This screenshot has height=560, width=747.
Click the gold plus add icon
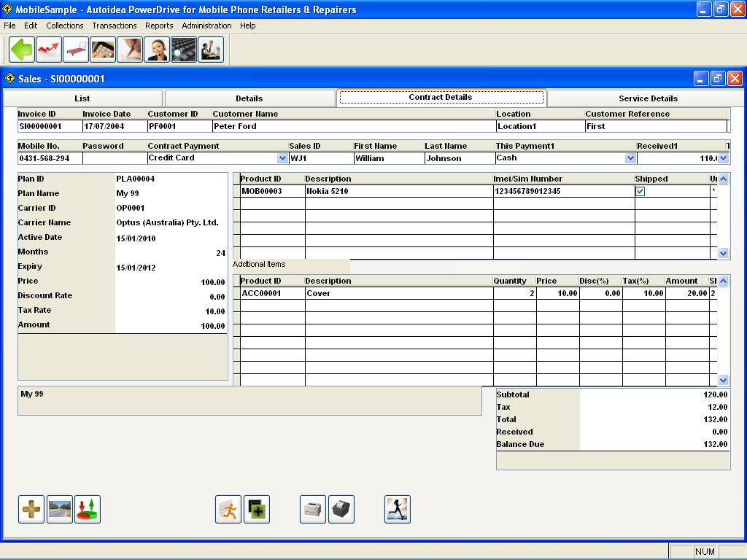(31, 509)
